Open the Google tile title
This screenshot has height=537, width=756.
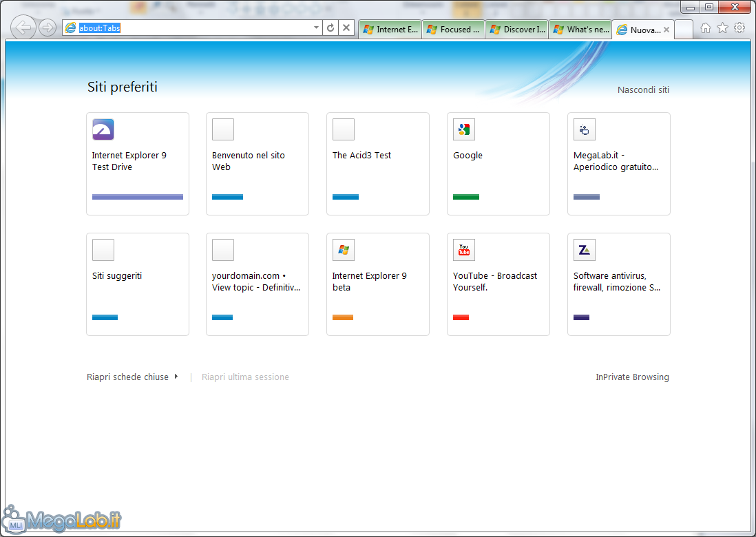click(468, 155)
